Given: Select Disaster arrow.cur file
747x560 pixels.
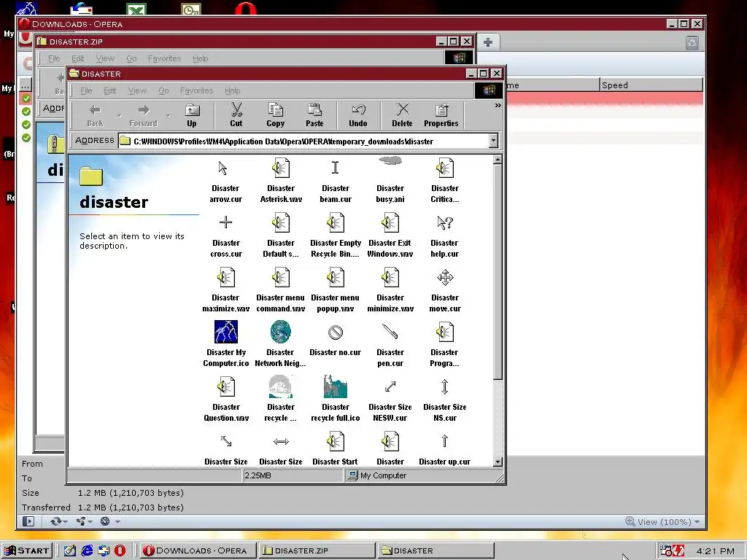Looking at the screenshot, I should [x=225, y=181].
